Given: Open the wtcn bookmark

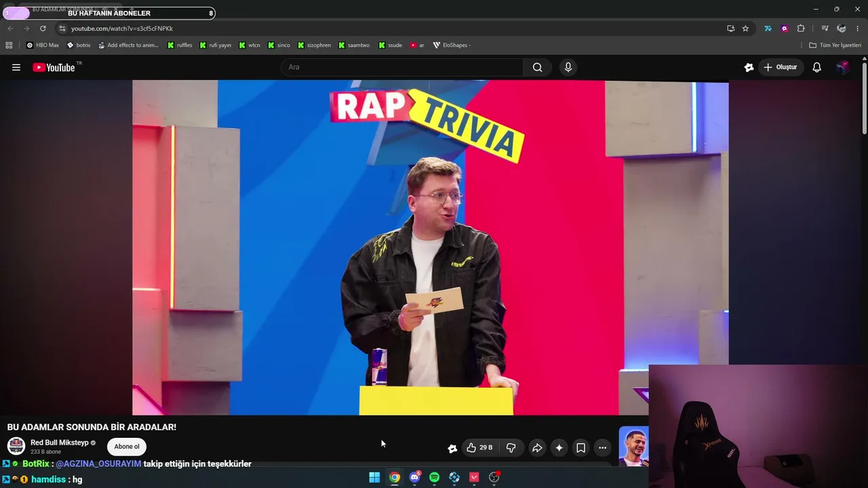Looking at the screenshot, I should pos(250,45).
